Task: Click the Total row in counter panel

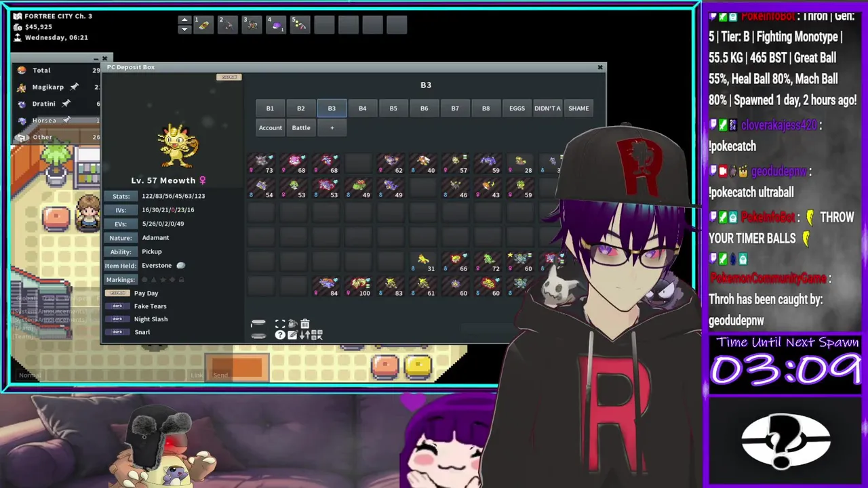Action: tap(57, 70)
